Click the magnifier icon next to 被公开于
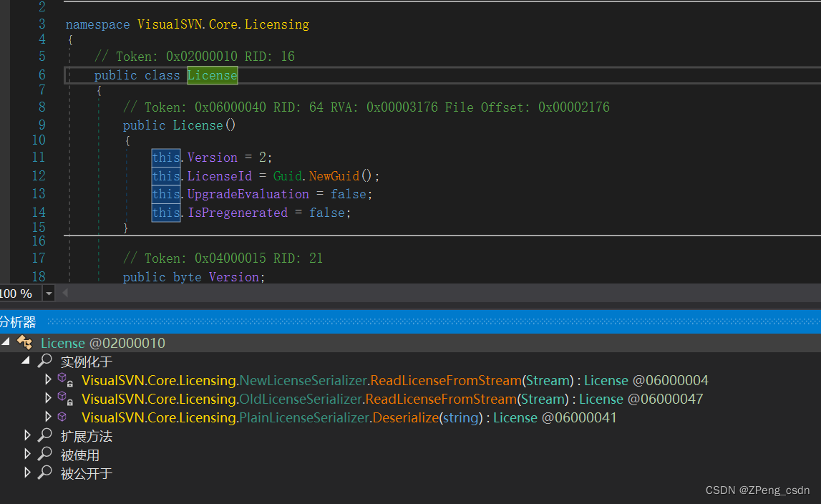 (45, 472)
